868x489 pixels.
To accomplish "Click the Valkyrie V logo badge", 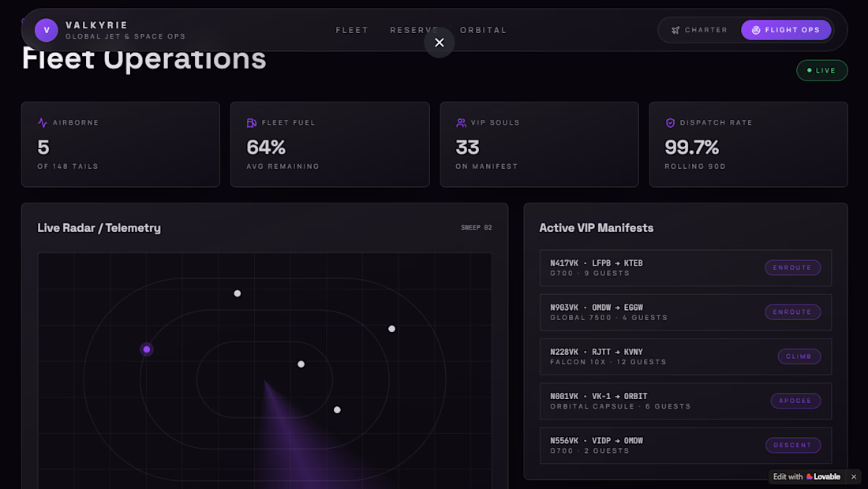I will 47,30.
